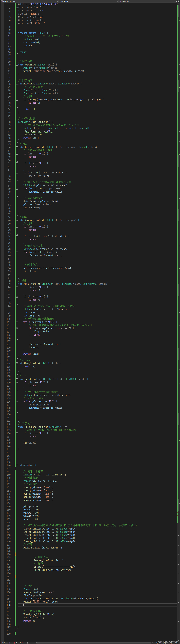Collapse the Find_LinkList function

17,284
